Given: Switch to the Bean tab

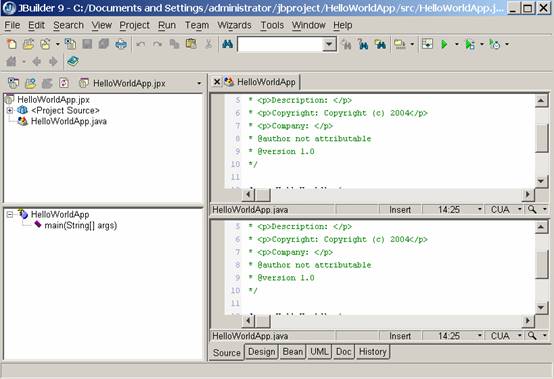Looking at the screenshot, I should (x=293, y=352).
